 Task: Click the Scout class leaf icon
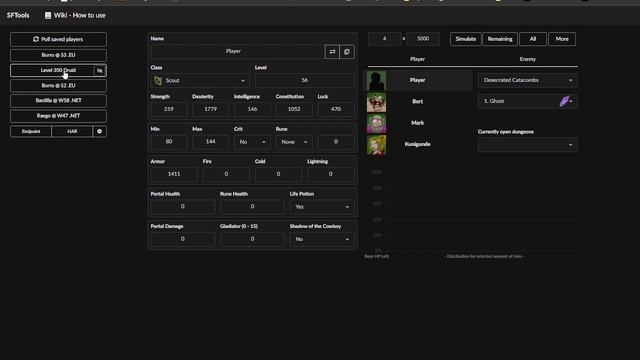click(x=158, y=80)
